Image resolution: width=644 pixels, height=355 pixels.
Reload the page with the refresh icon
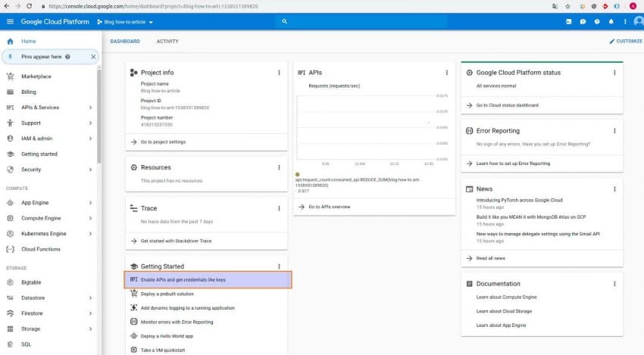pyautogui.click(x=29, y=6)
